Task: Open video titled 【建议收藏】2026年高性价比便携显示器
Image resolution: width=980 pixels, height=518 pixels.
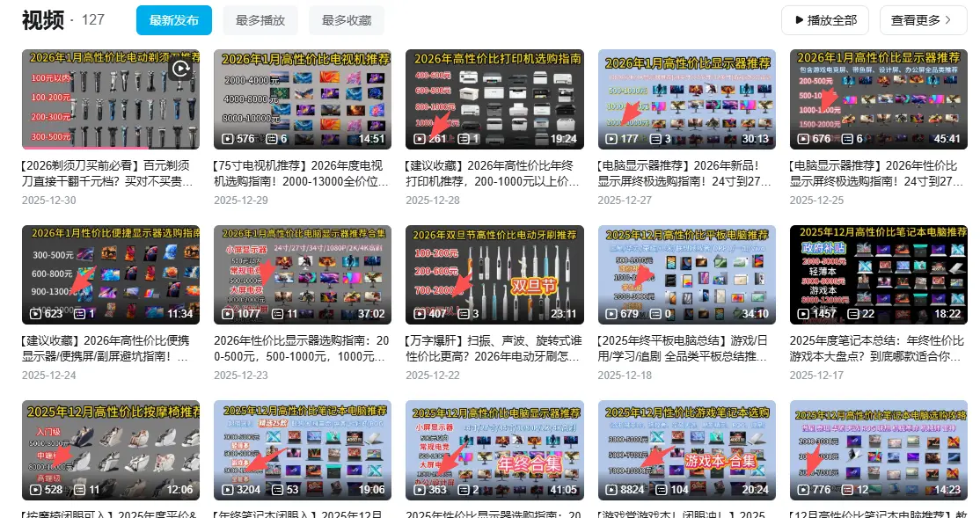Action: point(106,348)
